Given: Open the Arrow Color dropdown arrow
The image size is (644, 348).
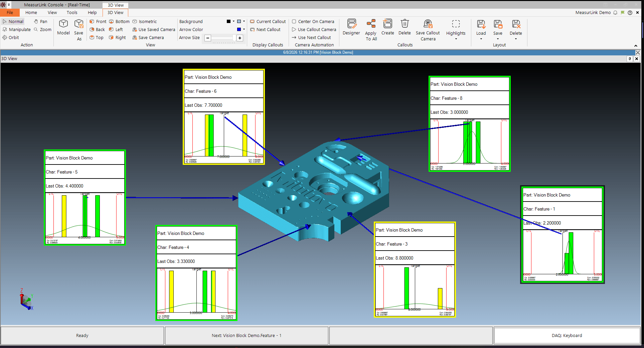Looking at the screenshot, I should [x=244, y=29].
